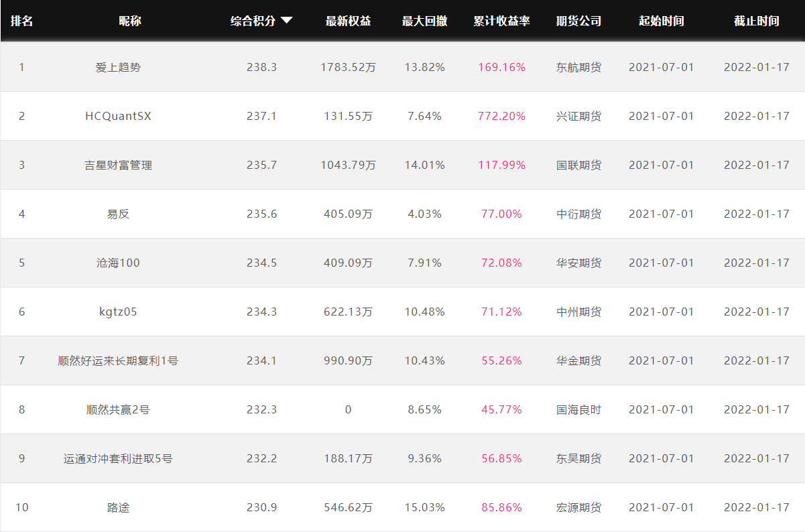
Task: Click the 华安期货 company cell
Action: pos(578,263)
